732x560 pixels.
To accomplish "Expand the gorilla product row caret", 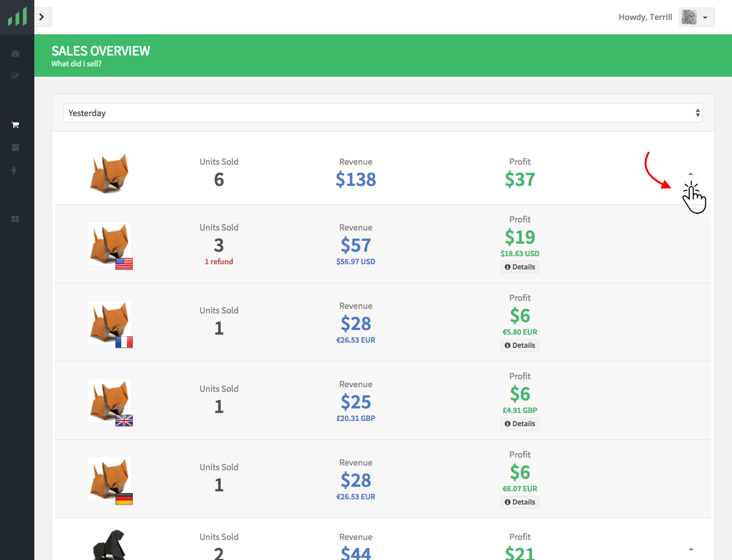I will coord(691,549).
